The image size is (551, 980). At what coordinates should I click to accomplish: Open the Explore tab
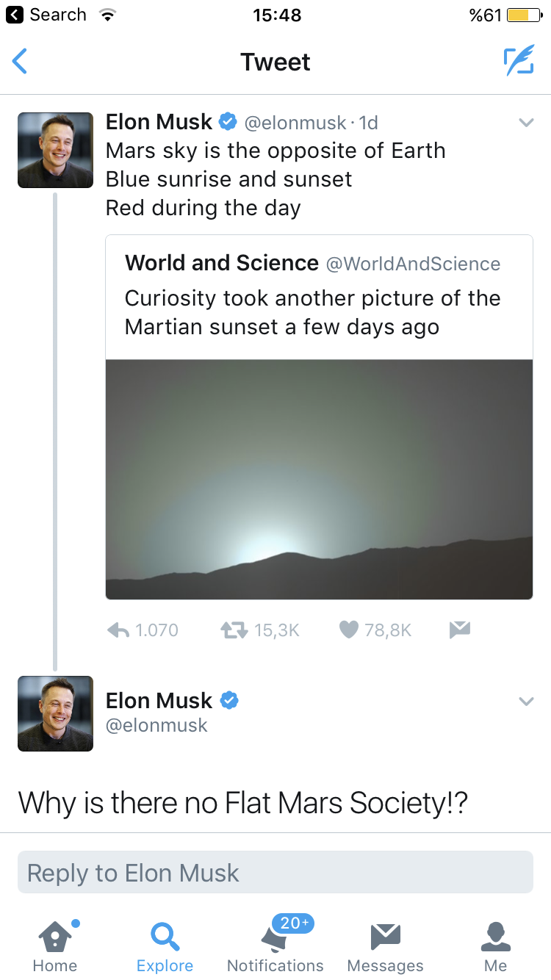[165, 945]
